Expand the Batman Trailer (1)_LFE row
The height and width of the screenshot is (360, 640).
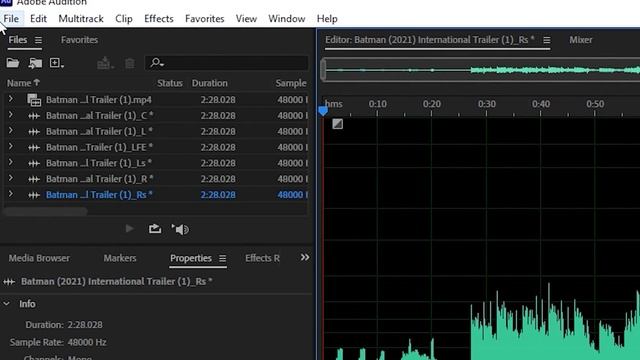(11, 147)
